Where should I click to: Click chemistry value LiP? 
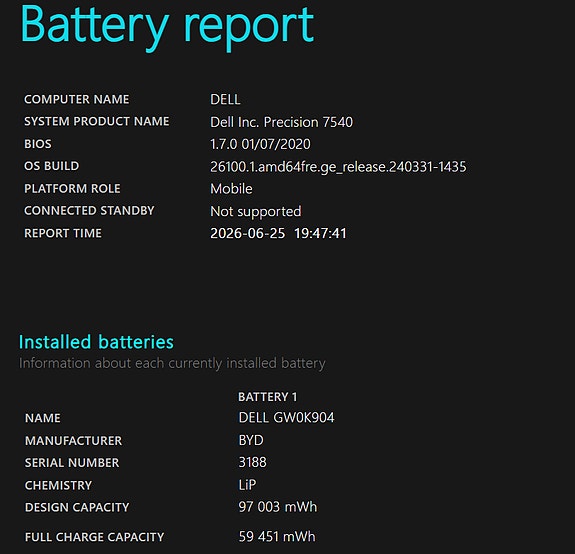pos(247,485)
